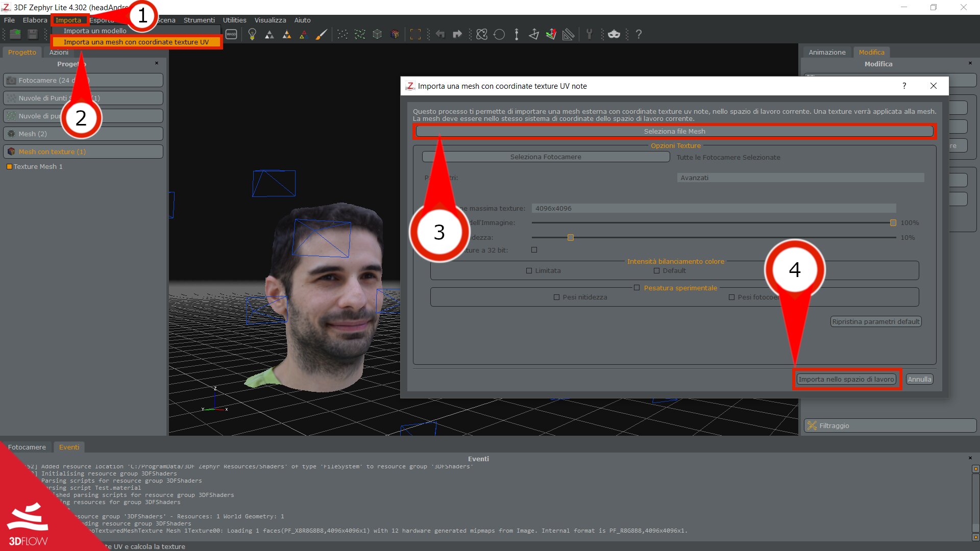
Task: Click the circular rotate icon
Action: [x=499, y=34]
